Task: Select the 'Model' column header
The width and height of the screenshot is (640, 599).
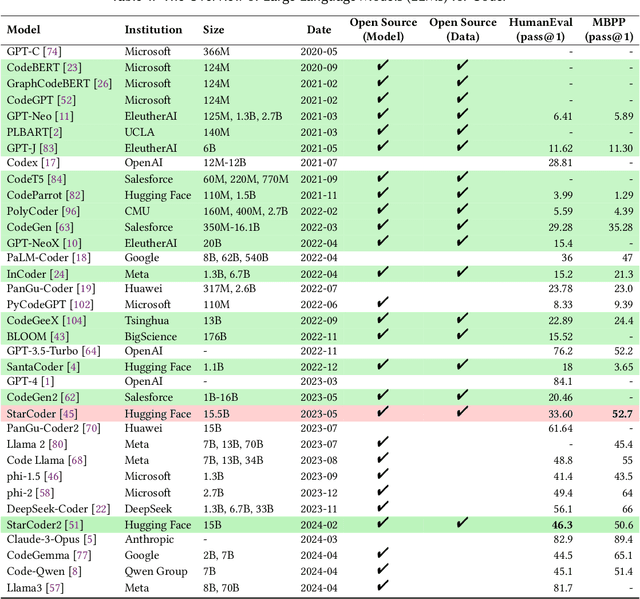Action: tap(24, 29)
